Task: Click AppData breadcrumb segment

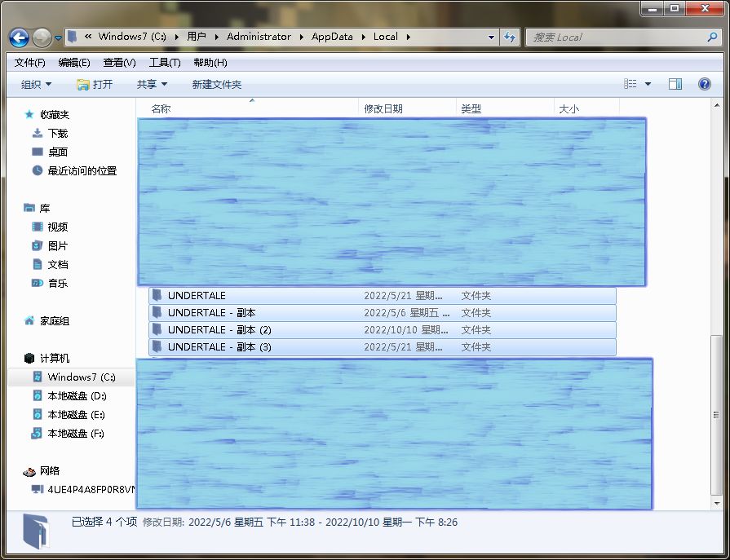Action: pyautogui.click(x=332, y=37)
